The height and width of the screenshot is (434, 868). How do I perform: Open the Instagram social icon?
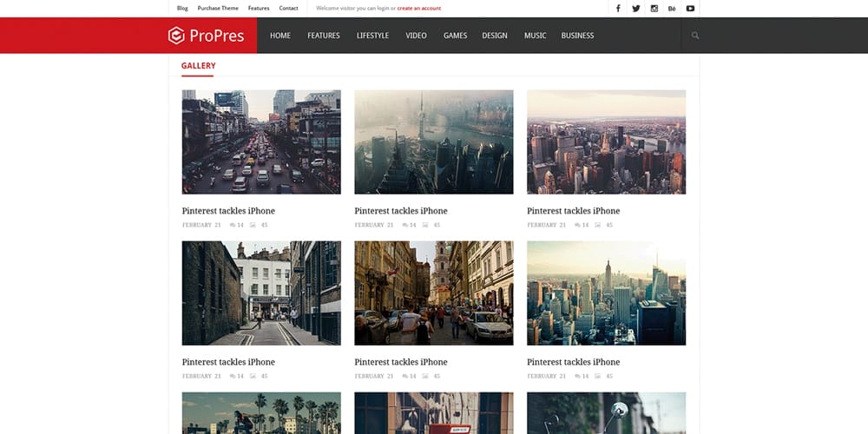(x=654, y=9)
